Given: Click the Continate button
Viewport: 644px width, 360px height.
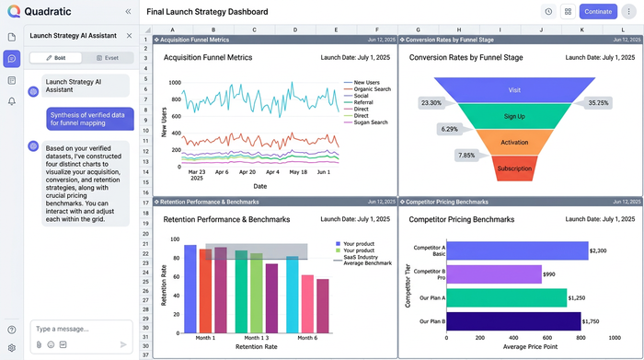Looking at the screenshot, I should (x=598, y=11).
